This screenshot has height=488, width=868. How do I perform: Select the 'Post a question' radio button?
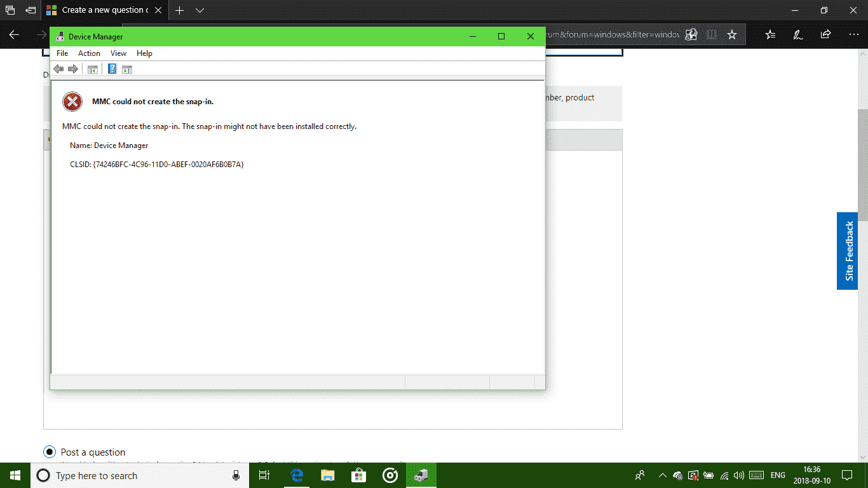50,452
